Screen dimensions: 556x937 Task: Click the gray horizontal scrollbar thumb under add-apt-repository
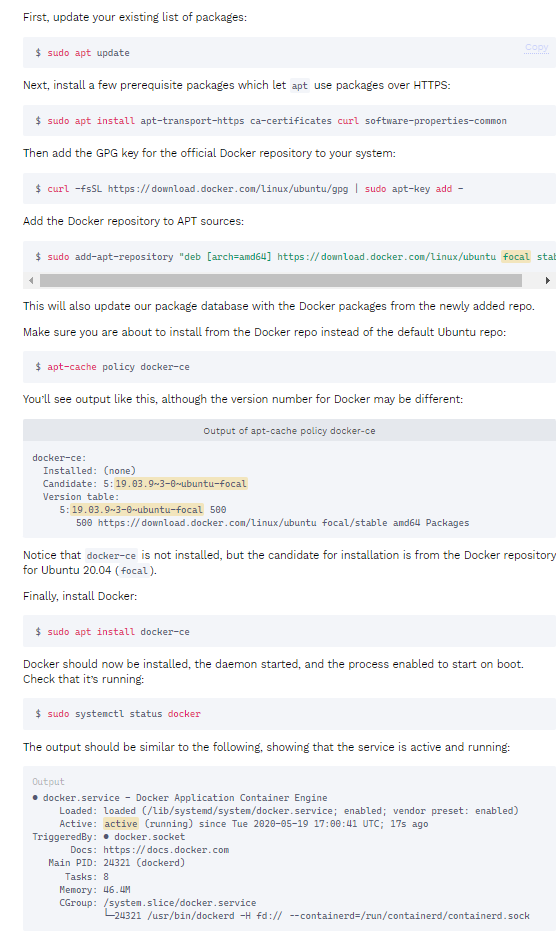[281, 280]
